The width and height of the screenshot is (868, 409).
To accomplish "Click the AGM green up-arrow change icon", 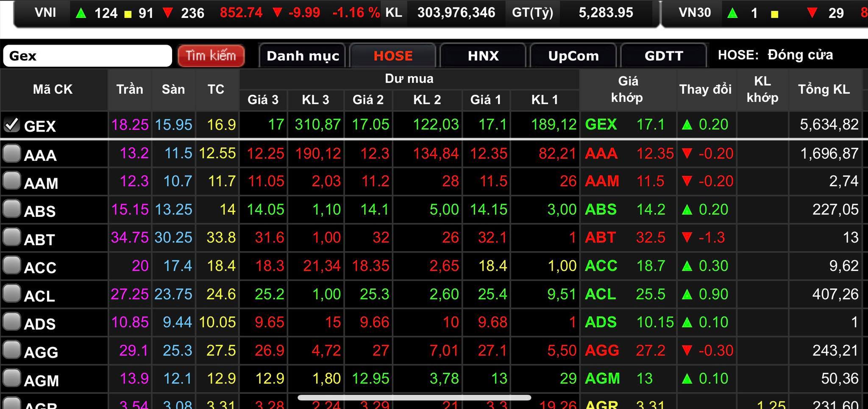I will point(687,379).
